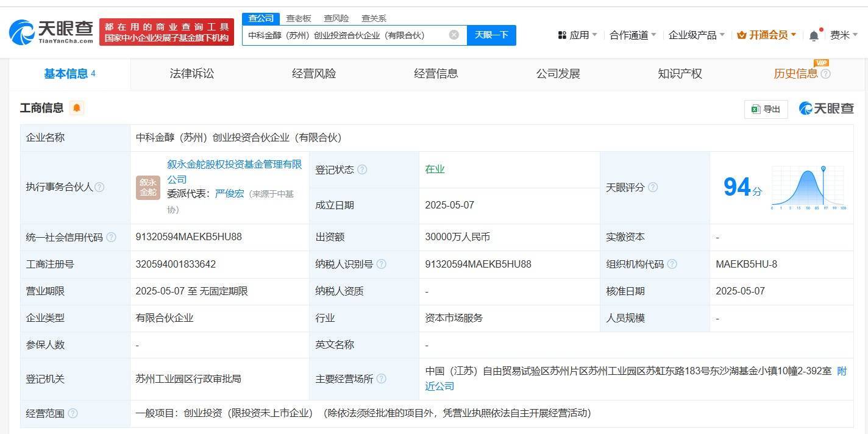Screen dimensions: 868x434
Task: Click the help icon next to 经营范围
Action: pyautogui.click(x=73, y=413)
